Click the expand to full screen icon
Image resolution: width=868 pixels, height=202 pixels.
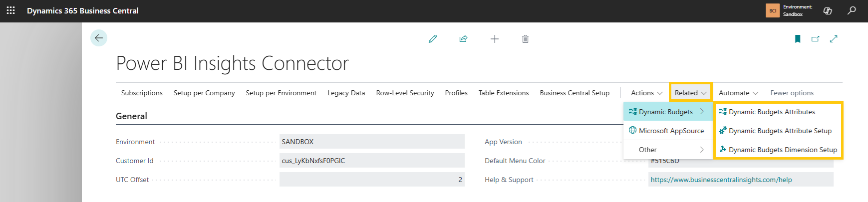834,39
